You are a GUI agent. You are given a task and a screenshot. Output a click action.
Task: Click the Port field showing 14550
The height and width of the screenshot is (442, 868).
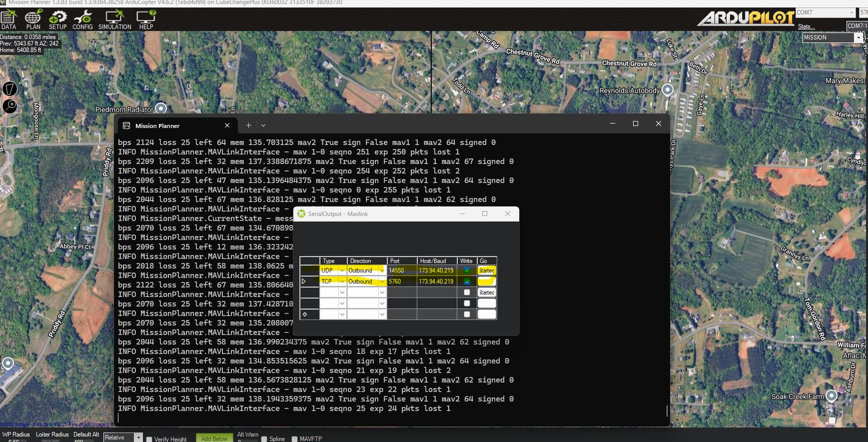pyautogui.click(x=402, y=270)
